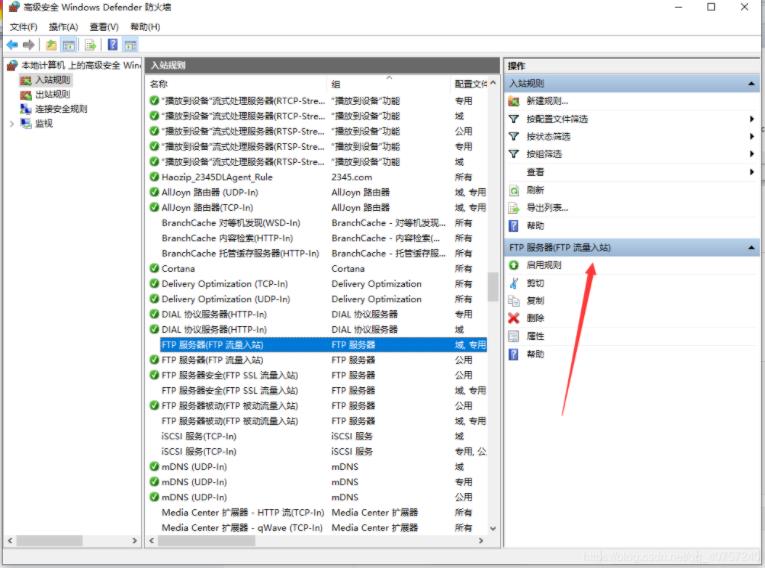The height and width of the screenshot is (568, 765).
Task: Click the funnel icon beside 按状态筛选
Action: tap(514, 136)
